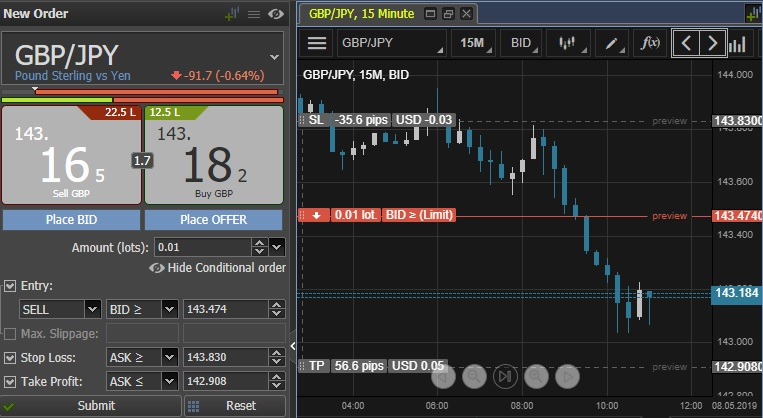
Task: Click the Amount (lots) input field
Action: click(x=203, y=247)
